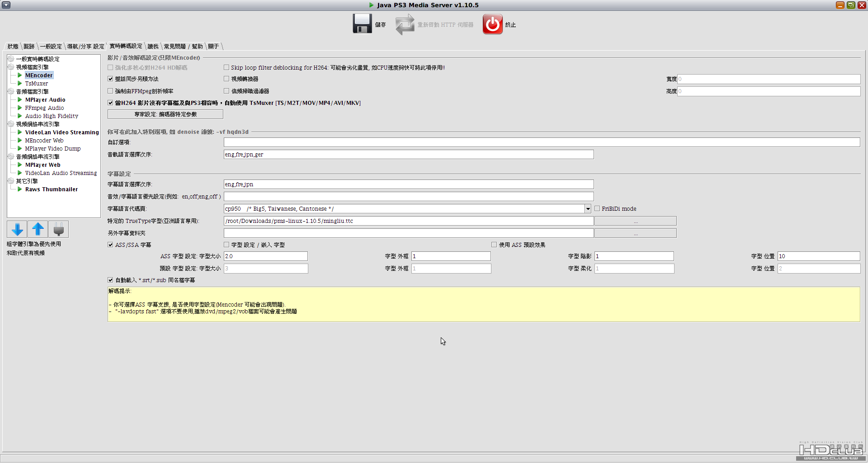Viewport: 868px width, 463px height.
Task: Click green arrow beside VideoLan Video Streaming
Action: [x=20, y=132]
